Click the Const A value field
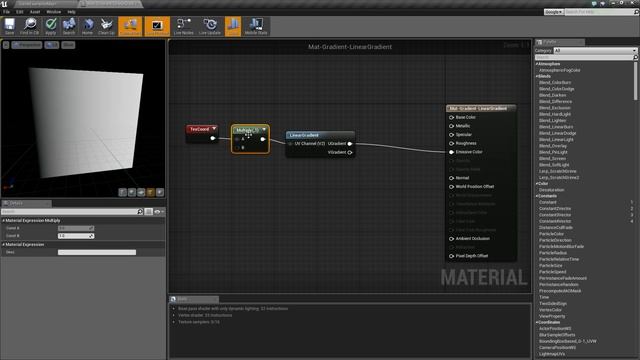640x360 pixels. click(76, 228)
